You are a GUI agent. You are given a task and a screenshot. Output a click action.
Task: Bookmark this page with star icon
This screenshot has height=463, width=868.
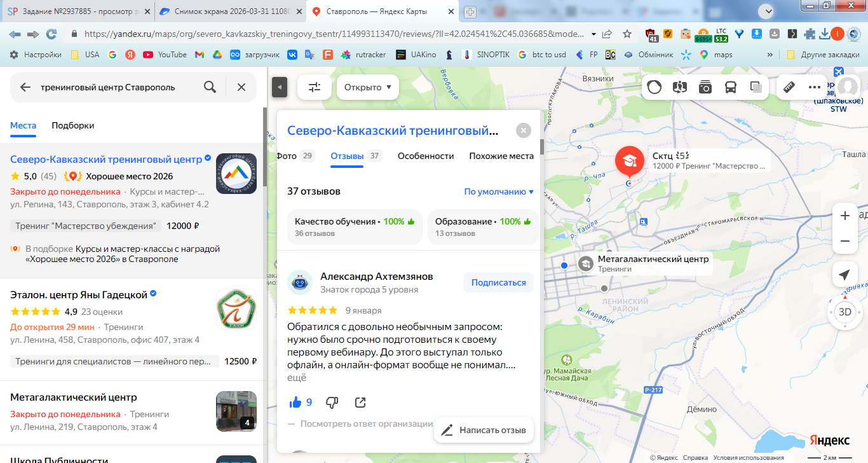point(627,34)
